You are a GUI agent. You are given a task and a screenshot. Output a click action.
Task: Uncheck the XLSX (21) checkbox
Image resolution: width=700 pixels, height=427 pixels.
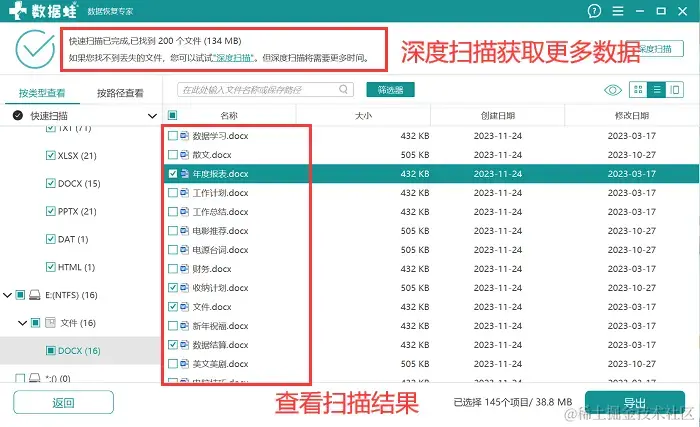tap(50, 155)
